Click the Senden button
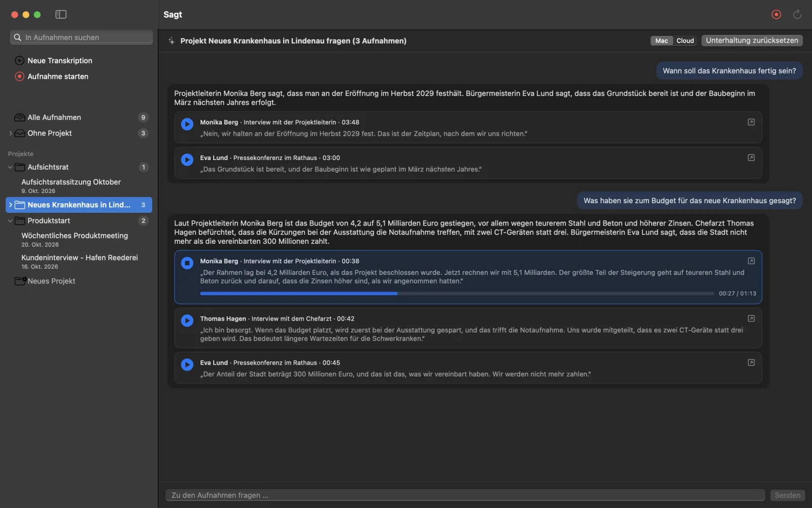The image size is (812, 508). click(787, 495)
